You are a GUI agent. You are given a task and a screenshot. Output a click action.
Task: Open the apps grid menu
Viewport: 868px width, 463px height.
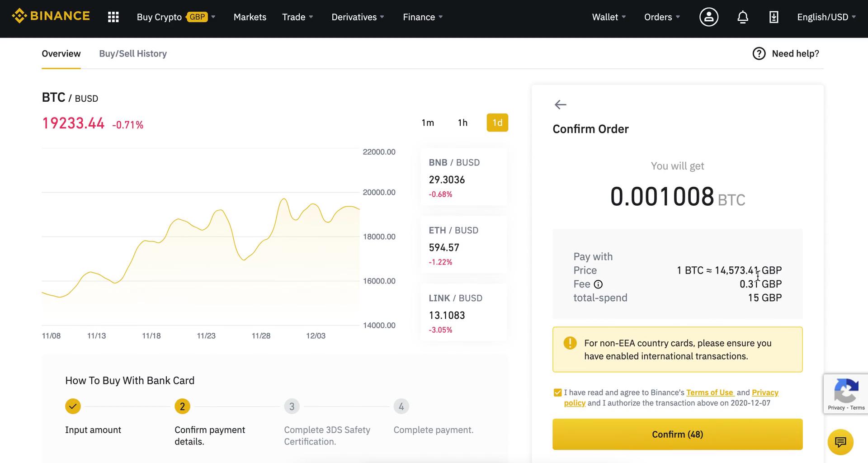coord(113,17)
